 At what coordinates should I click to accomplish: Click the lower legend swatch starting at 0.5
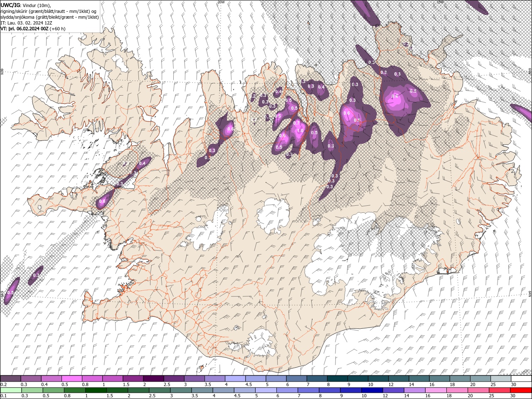click(53, 390)
